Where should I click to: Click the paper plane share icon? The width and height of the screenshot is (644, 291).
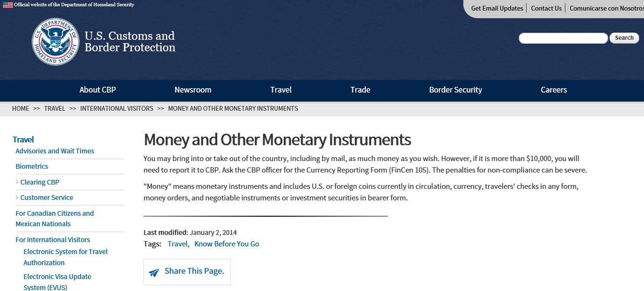(154, 272)
